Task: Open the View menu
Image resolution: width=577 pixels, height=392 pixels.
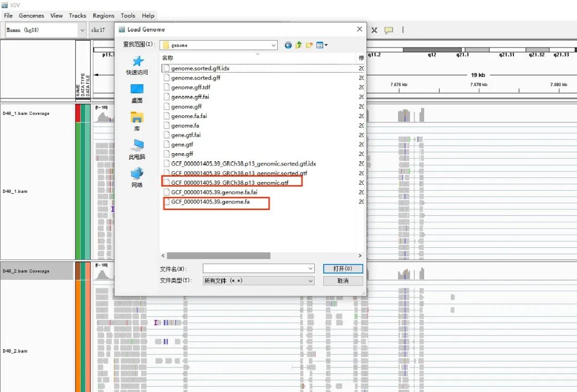Action: pos(56,15)
